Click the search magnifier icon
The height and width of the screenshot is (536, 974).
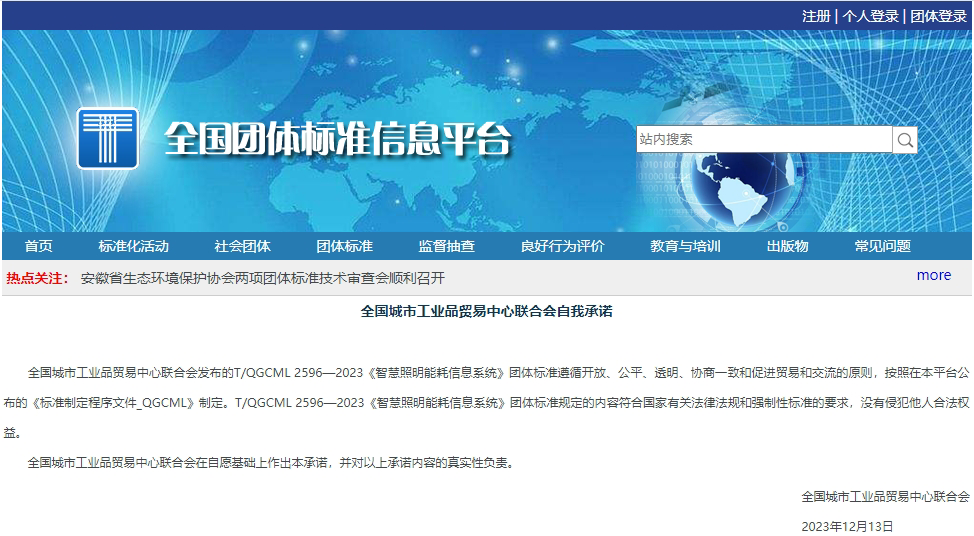905,140
